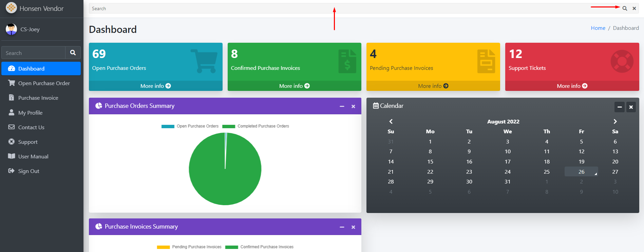Click the Home breadcrumb link

pyautogui.click(x=598, y=28)
